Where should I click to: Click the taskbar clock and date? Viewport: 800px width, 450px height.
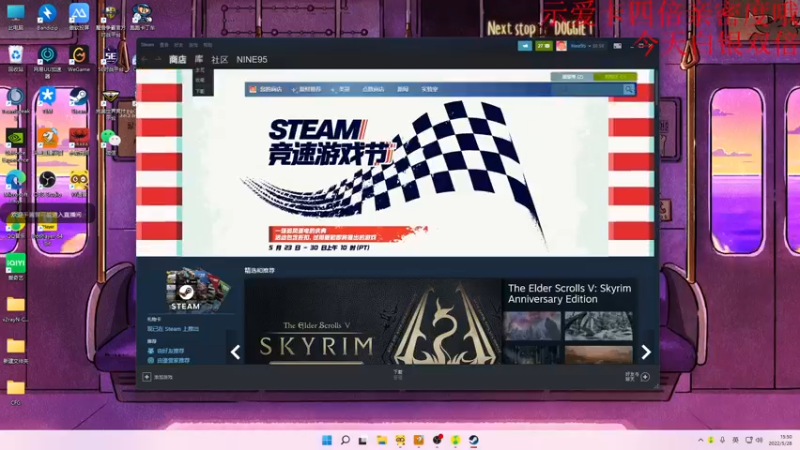coord(780,440)
